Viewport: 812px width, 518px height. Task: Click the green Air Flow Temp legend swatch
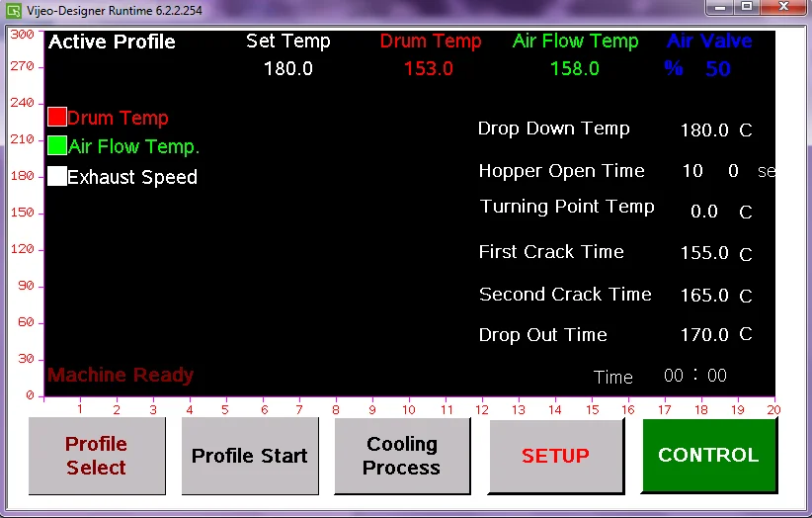tap(57, 145)
